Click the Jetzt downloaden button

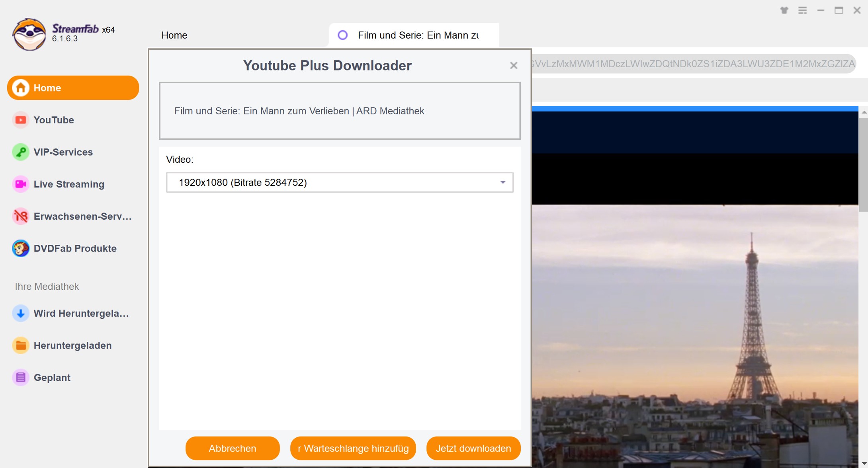click(x=473, y=448)
